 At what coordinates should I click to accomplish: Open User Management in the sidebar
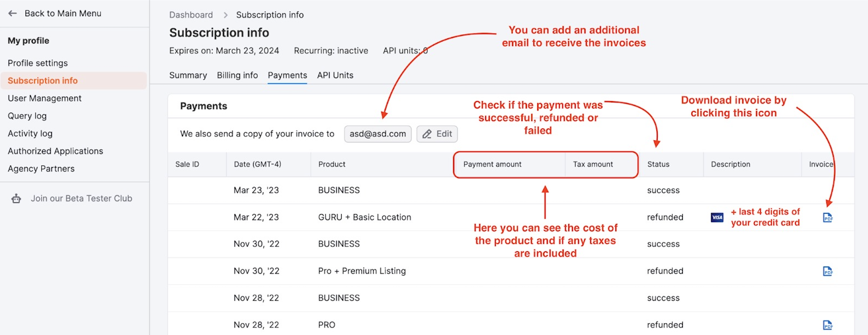click(44, 98)
